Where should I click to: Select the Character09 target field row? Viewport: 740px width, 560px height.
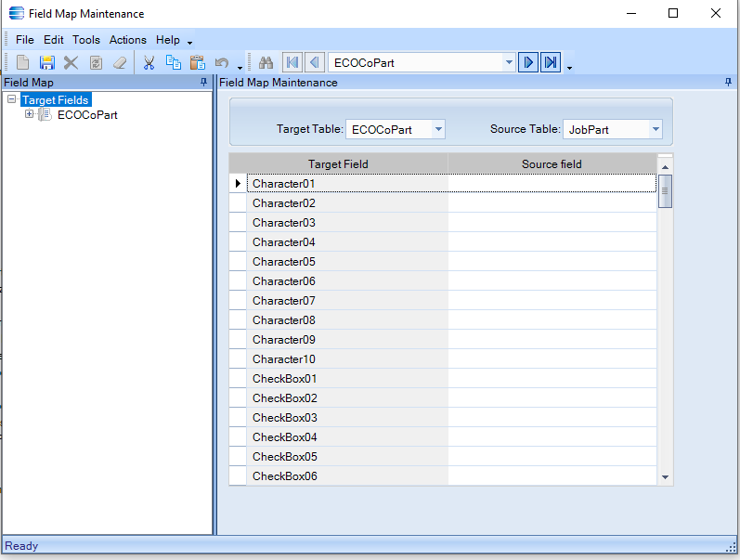tap(347, 340)
